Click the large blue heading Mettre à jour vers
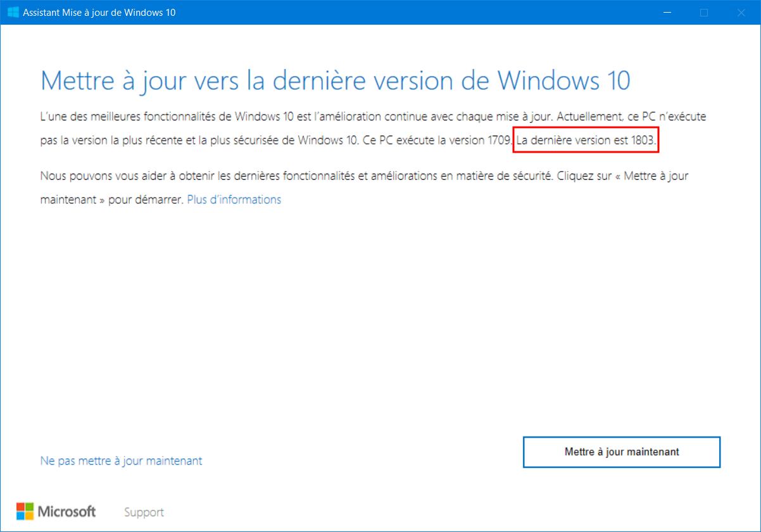 tap(336, 81)
